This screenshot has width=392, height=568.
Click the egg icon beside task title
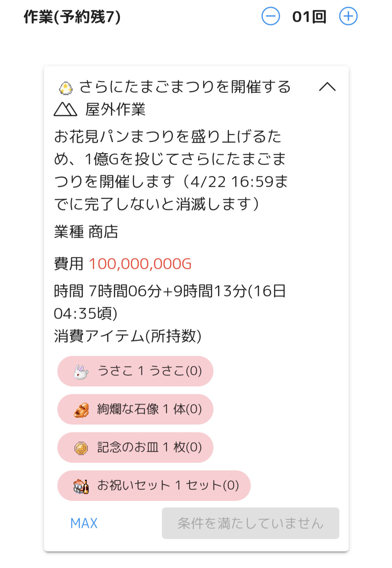[x=66, y=88]
